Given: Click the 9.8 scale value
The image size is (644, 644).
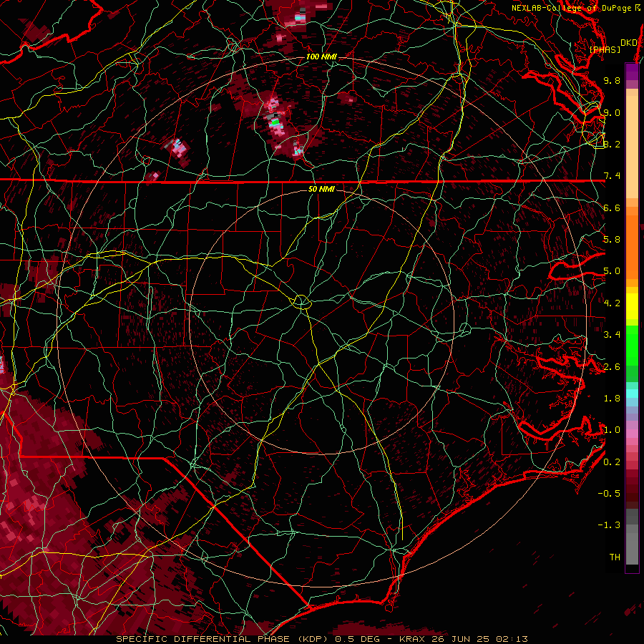Looking at the screenshot, I should click(x=612, y=80).
